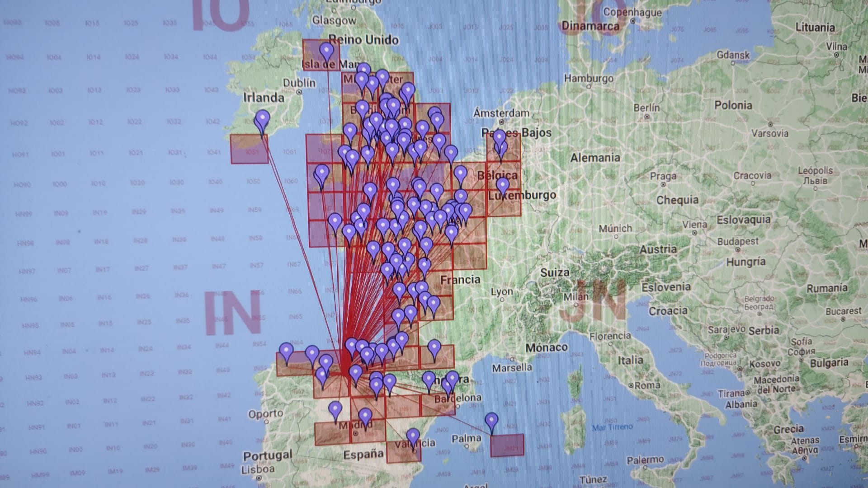This screenshot has height=488, width=868.
Task: Click the Dublín city label
Action: point(299,83)
